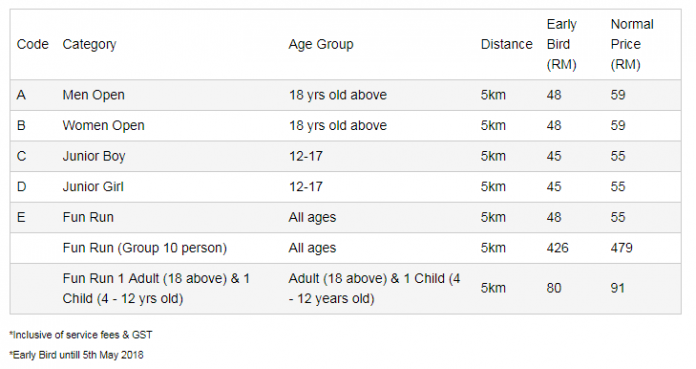This screenshot has height=369, width=696.
Task: Click the Age Group column header
Action: pos(321,44)
